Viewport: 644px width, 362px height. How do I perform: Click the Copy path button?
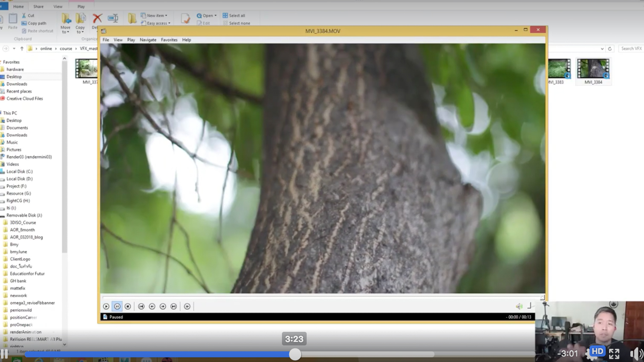(x=34, y=23)
